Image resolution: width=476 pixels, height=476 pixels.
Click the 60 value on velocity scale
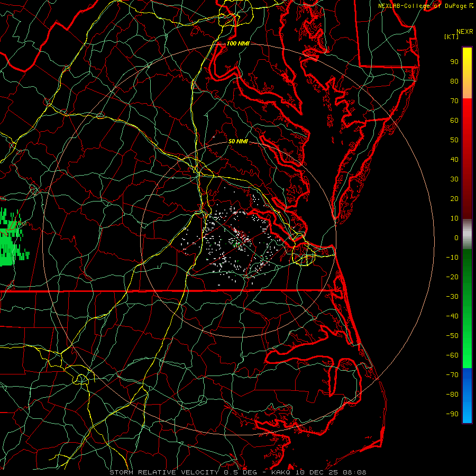pyautogui.click(x=454, y=120)
